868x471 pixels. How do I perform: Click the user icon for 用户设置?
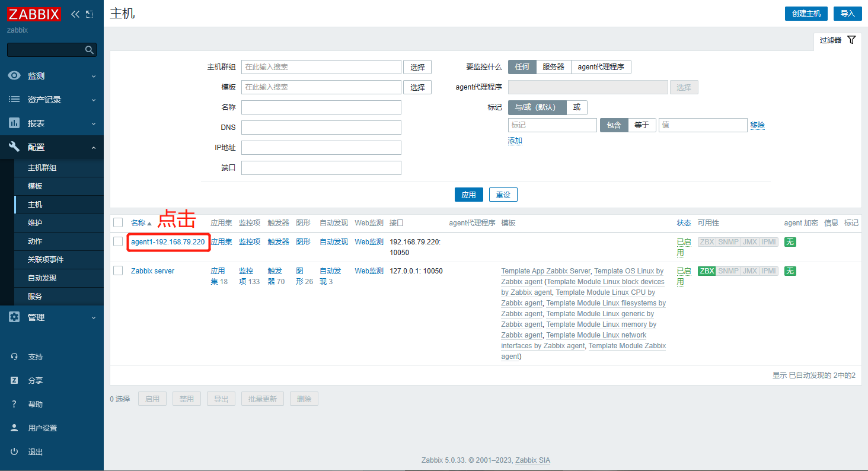click(x=14, y=428)
